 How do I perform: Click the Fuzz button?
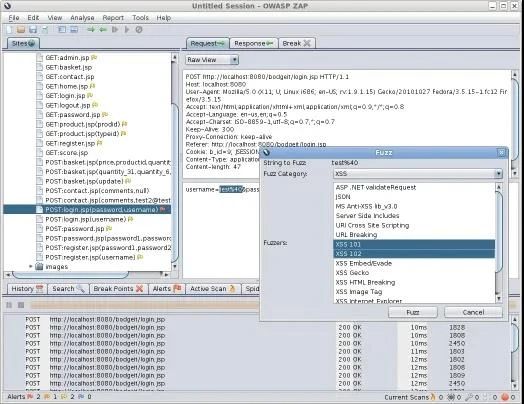[x=413, y=312]
